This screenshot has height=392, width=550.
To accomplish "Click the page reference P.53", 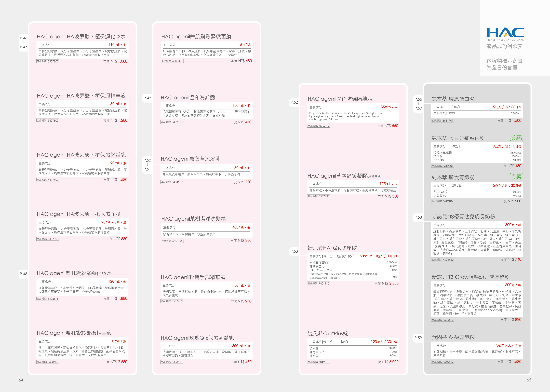I will (294, 251).
